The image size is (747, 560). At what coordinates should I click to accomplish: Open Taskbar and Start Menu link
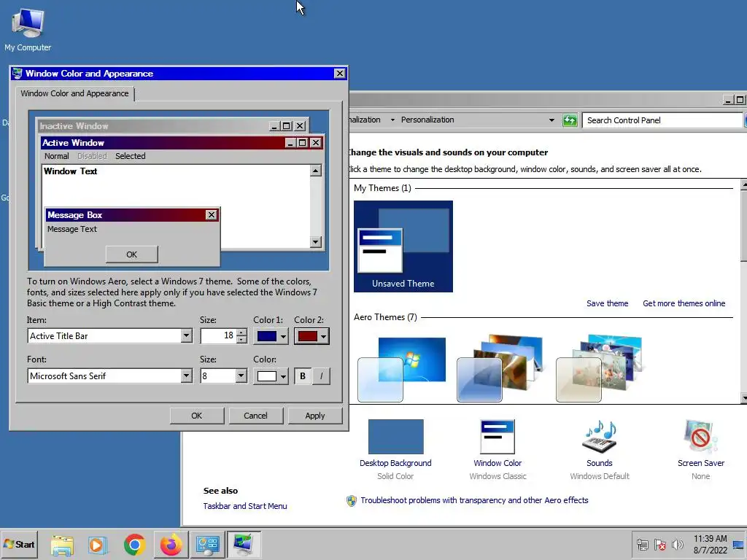click(245, 506)
